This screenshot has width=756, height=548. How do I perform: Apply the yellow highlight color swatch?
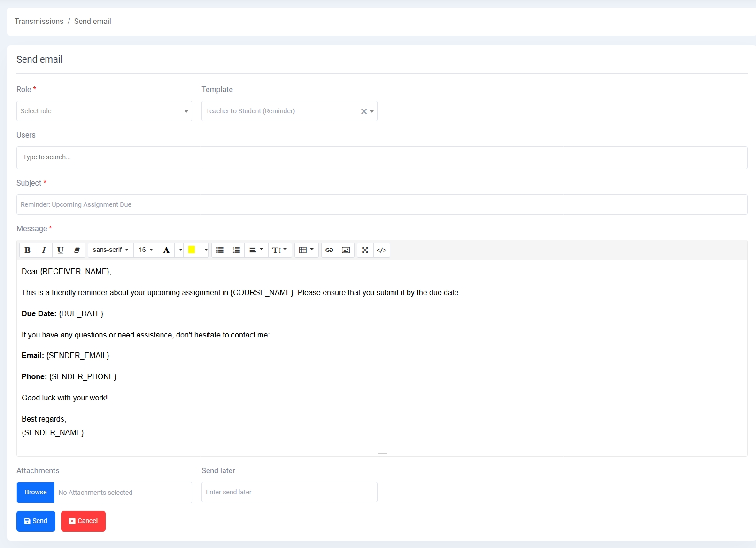(192, 250)
